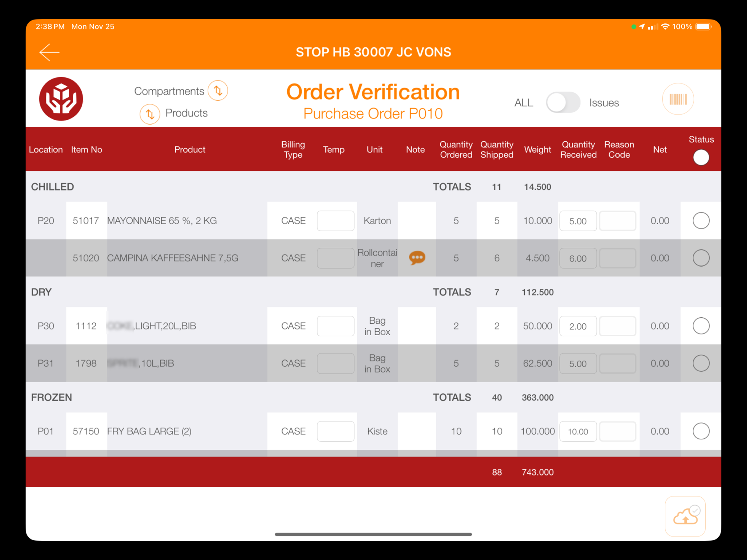Click the Order Verification title

click(373, 92)
